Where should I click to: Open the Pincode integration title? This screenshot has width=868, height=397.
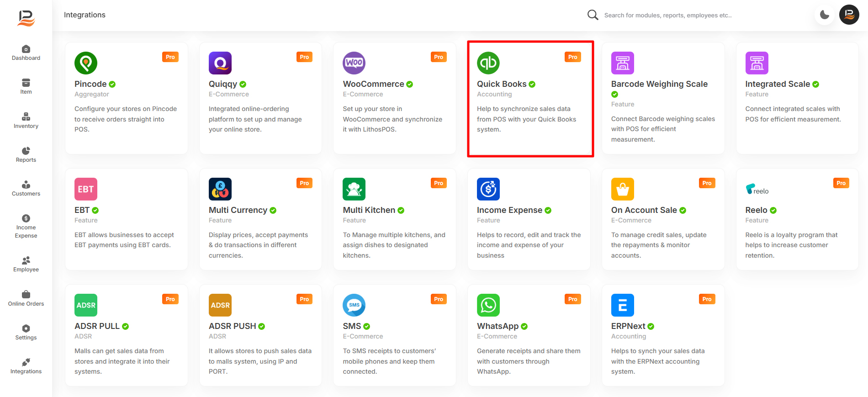(90, 84)
